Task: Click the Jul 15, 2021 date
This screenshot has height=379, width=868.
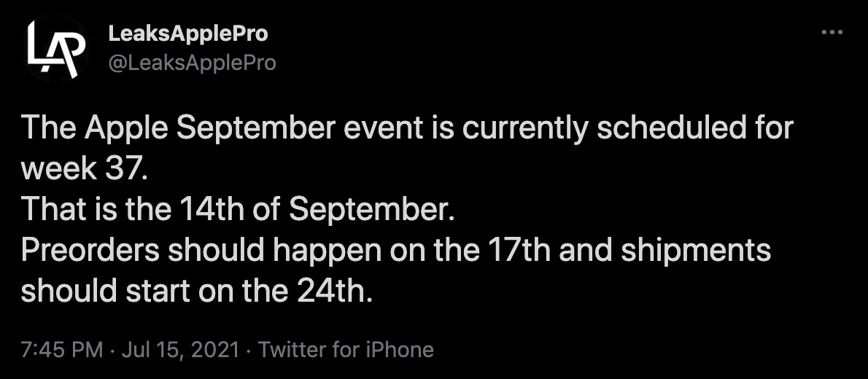Action: tap(180, 350)
